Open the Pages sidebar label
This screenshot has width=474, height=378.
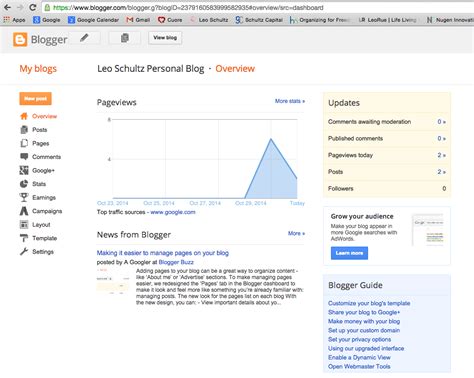click(x=41, y=143)
